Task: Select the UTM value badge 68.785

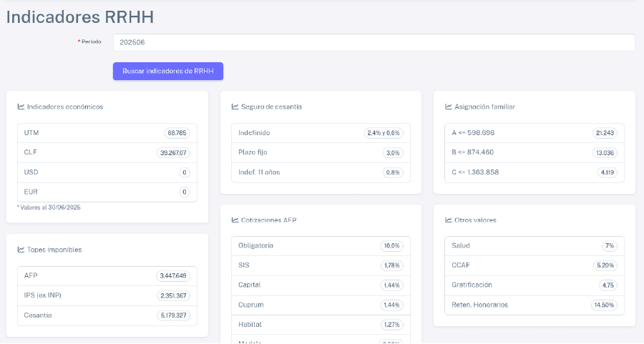Action: point(177,133)
